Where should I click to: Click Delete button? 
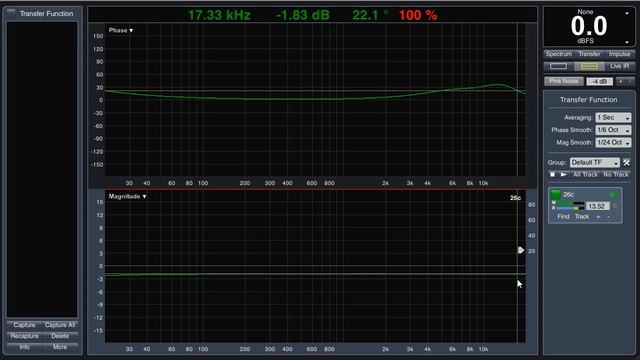click(60, 336)
